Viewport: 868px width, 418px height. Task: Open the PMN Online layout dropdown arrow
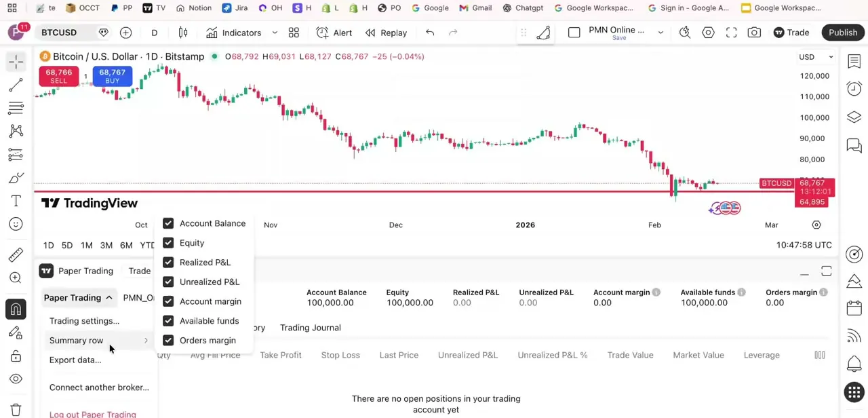660,33
